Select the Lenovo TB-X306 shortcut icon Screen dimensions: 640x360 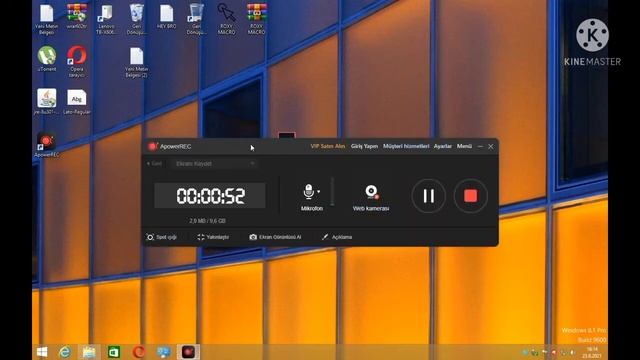point(106,19)
